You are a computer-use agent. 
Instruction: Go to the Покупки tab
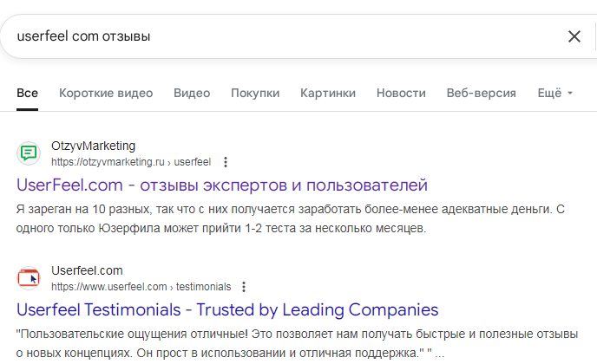255,94
